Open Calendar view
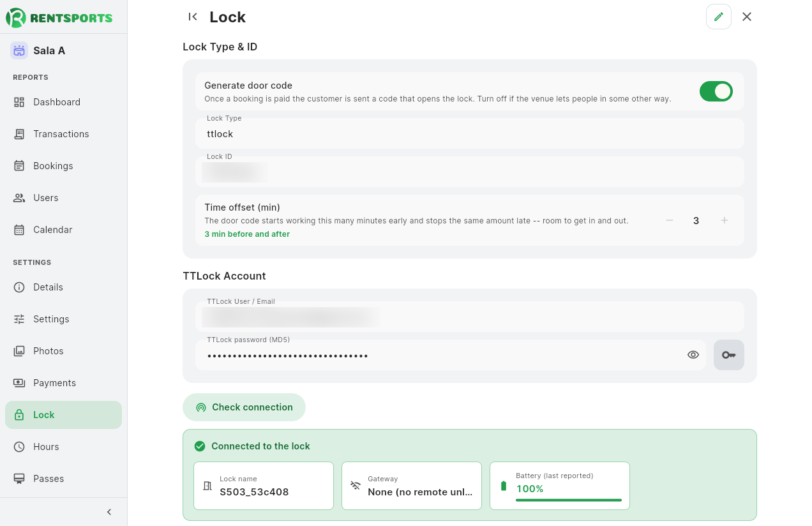Viewport: 812px width, 526px height. point(63,230)
